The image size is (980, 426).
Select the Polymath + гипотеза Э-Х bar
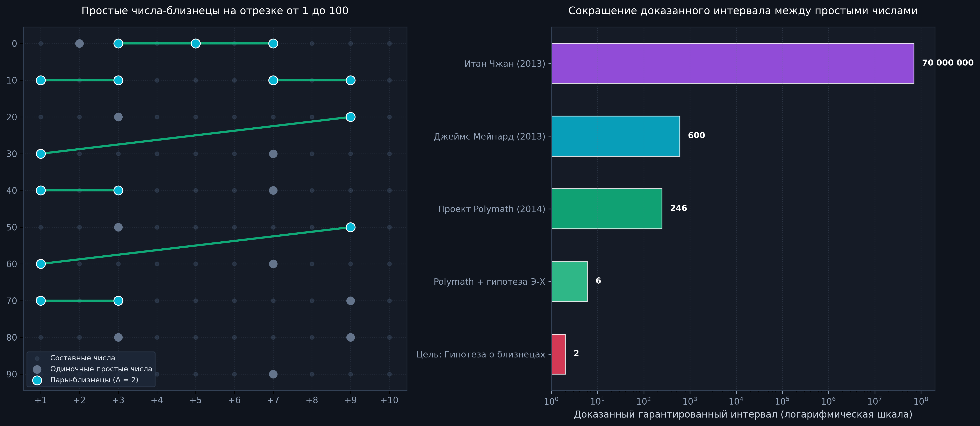[570, 281]
